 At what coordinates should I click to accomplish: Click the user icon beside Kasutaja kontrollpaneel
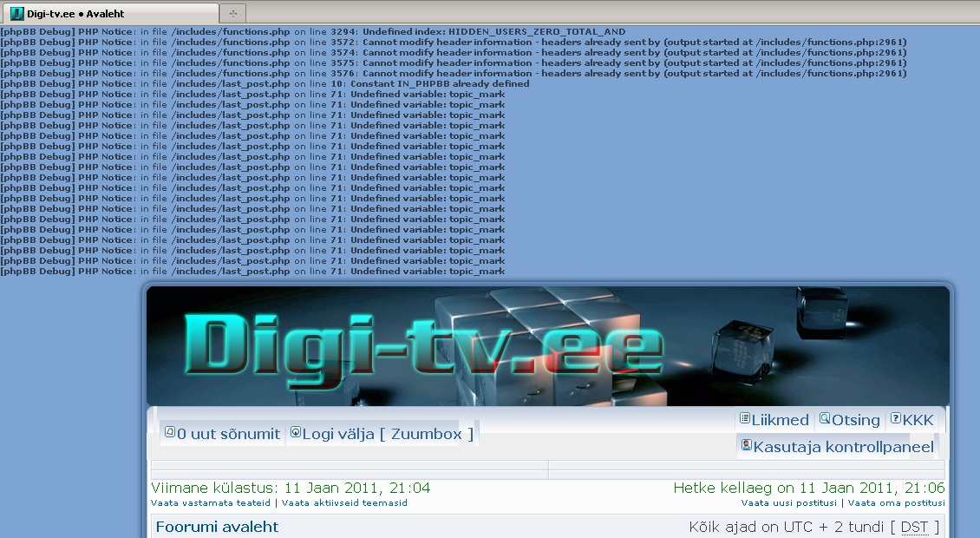pyautogui.click(x=746, y=445)
